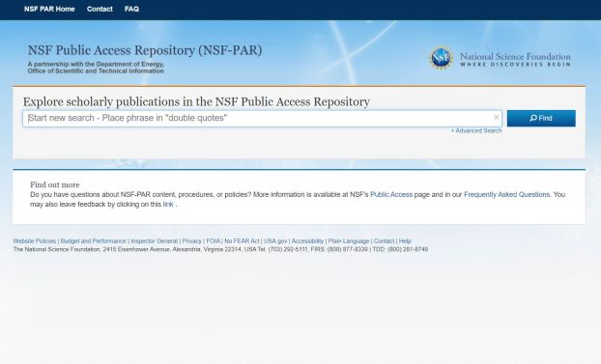Open Help footer link

[405, 241]
